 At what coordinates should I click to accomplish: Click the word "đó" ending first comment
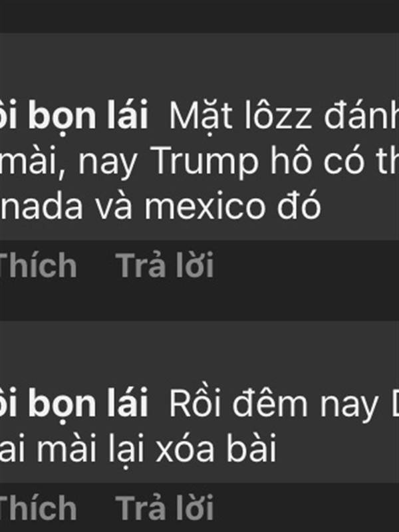pos(299,204)
